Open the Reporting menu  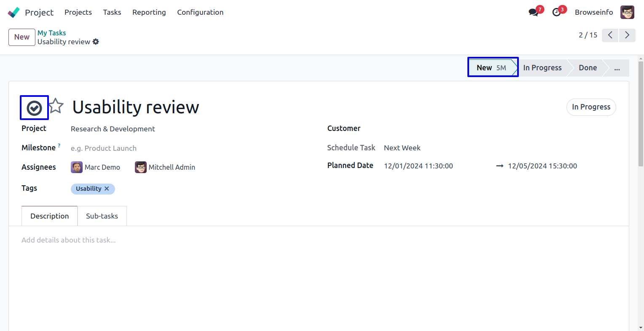(x=149, y=12)
